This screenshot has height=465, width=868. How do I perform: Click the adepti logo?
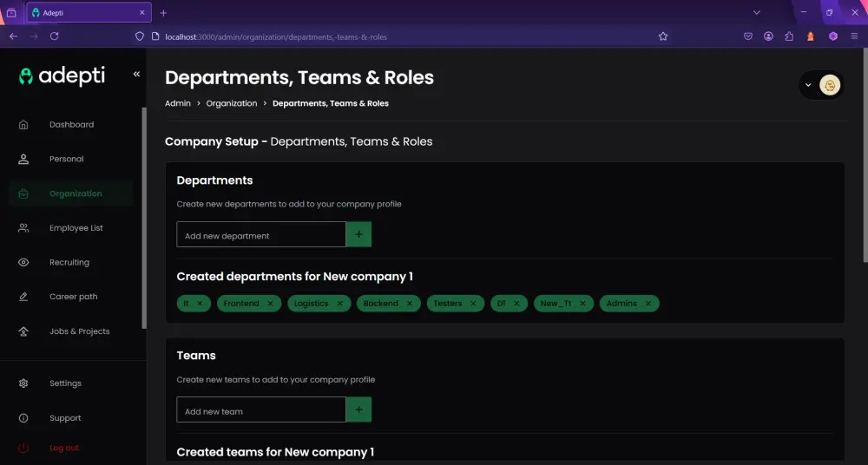pos(62,75)
